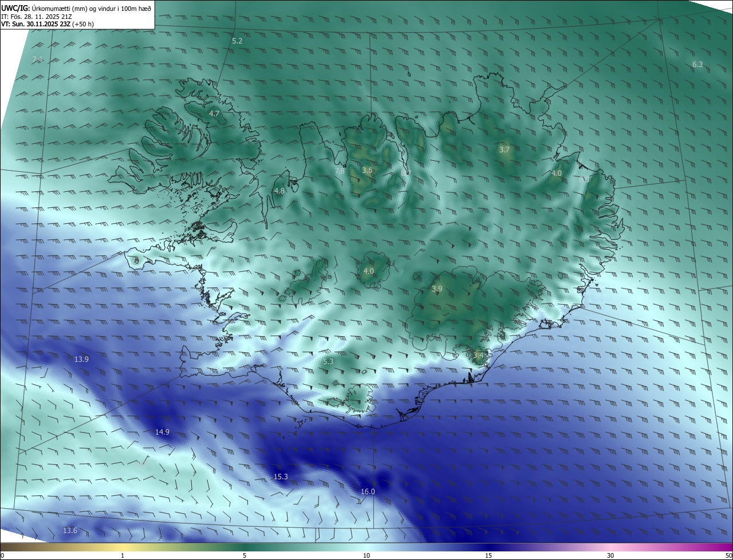This screenshot has width=733, height=560.
Task: Click the 13.9 value over the ocean
Action: pos(81,360)
